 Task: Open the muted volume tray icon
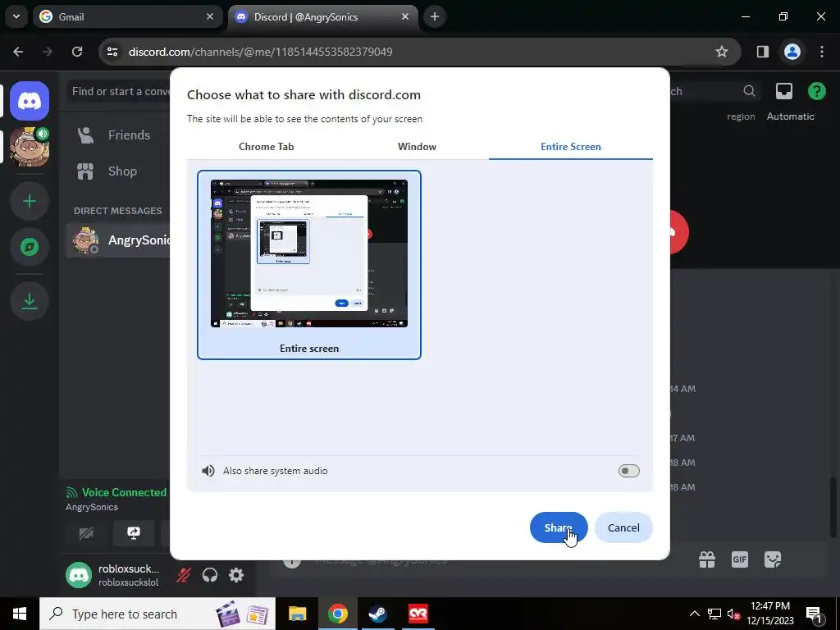click(x=734, y=614)
